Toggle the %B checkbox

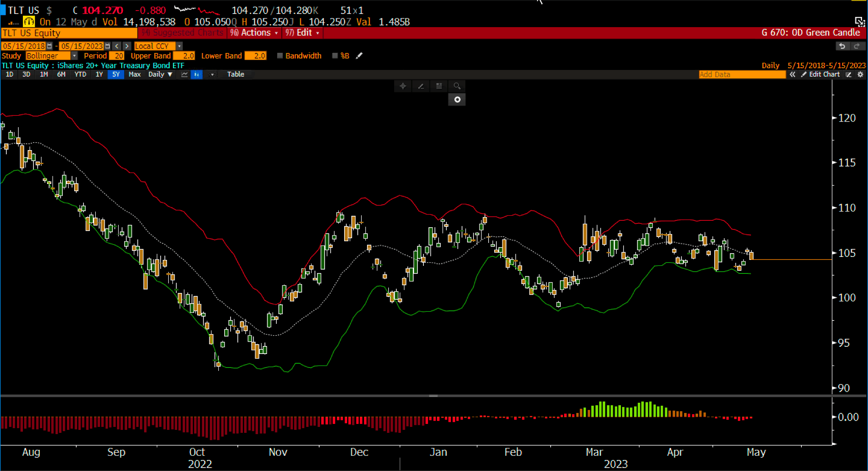335,56
